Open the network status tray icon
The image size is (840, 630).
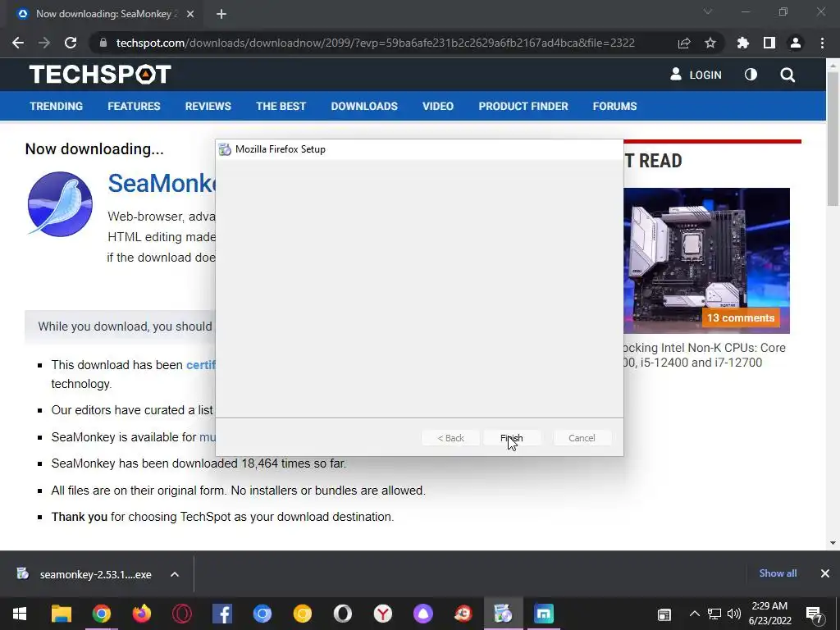714,614
